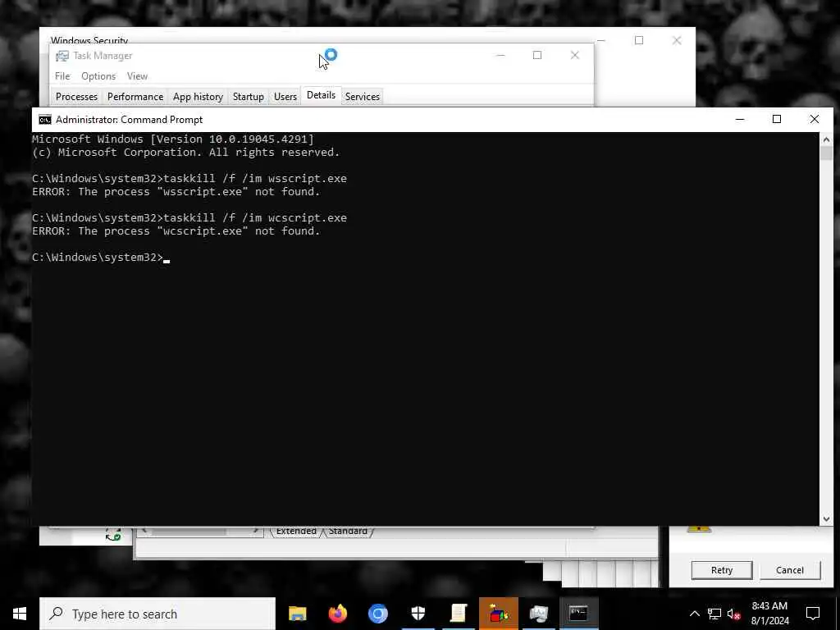Select the Extended view tab in the background window
The image size is (840, 630).
click(295, 531)
